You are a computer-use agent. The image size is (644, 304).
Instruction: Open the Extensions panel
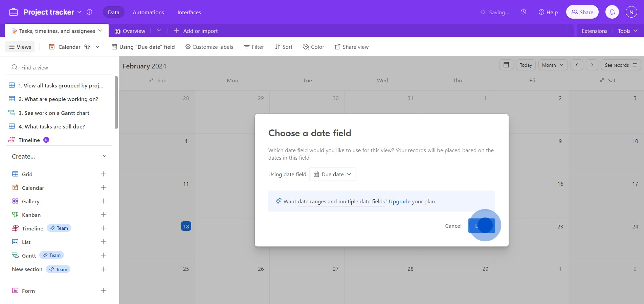click(595, 31)
